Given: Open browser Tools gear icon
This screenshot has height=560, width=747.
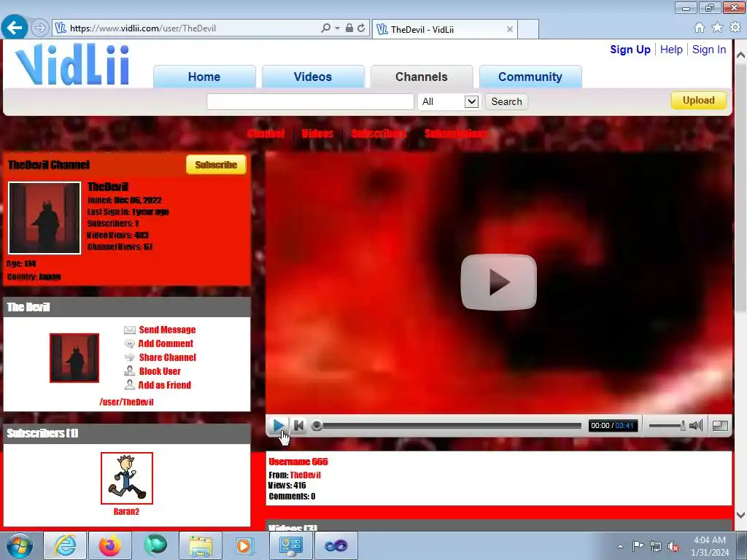Looking at the screenshot, I should (735, 28).
